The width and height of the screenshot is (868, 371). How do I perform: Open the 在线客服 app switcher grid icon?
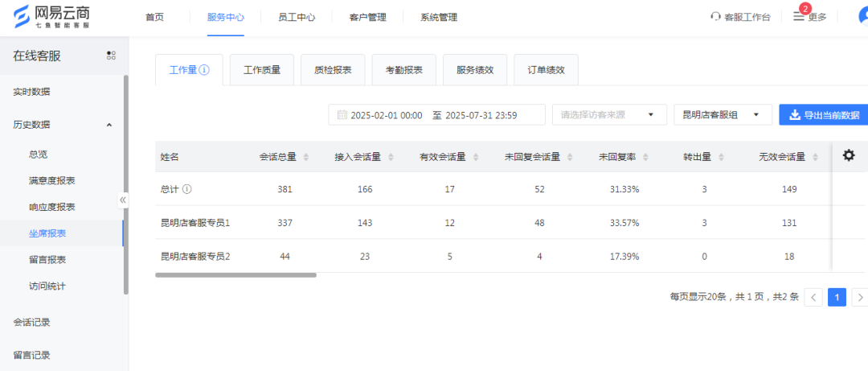[x=111, y=56]
